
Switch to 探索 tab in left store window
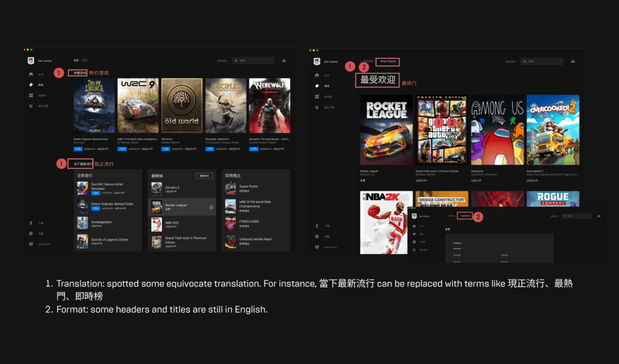(x=76, y=61)
